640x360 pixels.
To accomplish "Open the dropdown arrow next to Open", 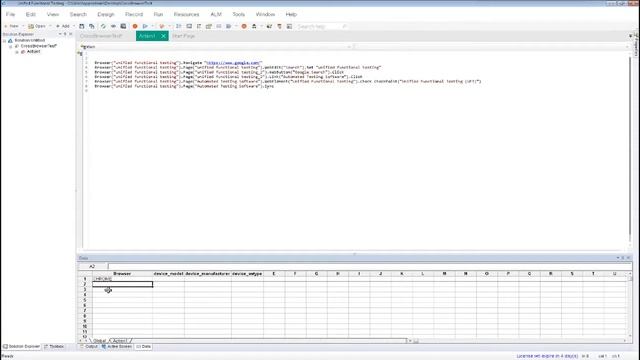I will pos(50,26).
